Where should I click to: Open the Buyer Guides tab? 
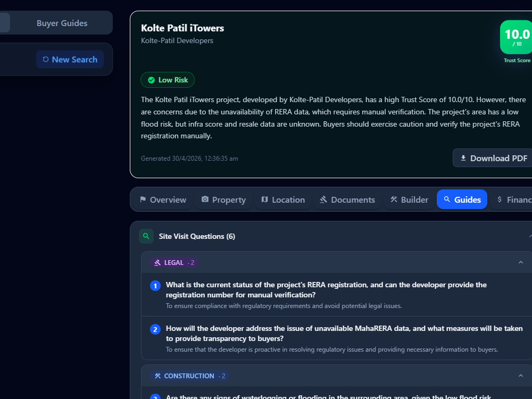point(62,23)
